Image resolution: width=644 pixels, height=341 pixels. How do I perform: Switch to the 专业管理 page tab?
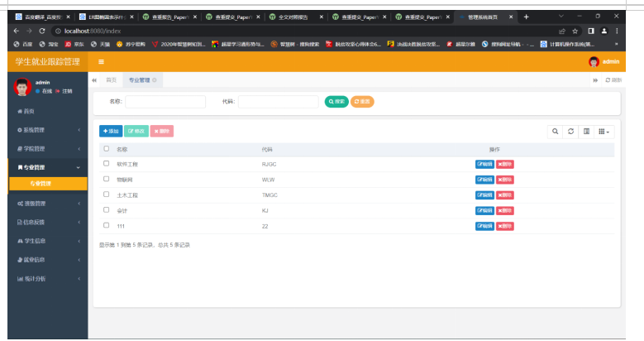pyautogui.click(x=142, y=80)
